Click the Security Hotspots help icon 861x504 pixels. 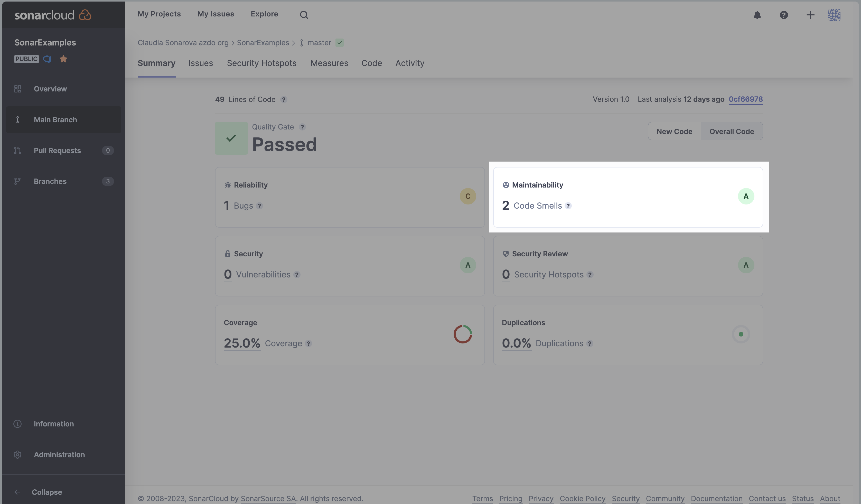coord(590,275)
